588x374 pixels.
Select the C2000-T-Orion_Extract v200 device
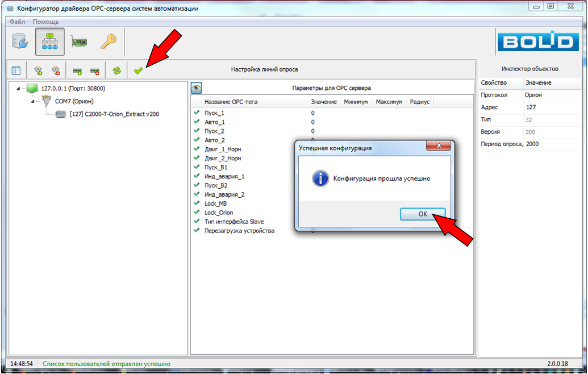pos(114,114)
